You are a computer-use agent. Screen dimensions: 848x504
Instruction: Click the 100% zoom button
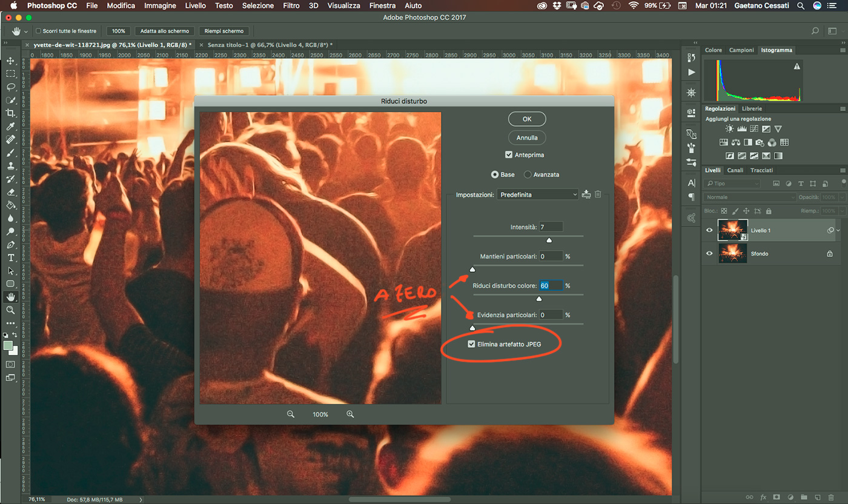(x=119, y=31)
